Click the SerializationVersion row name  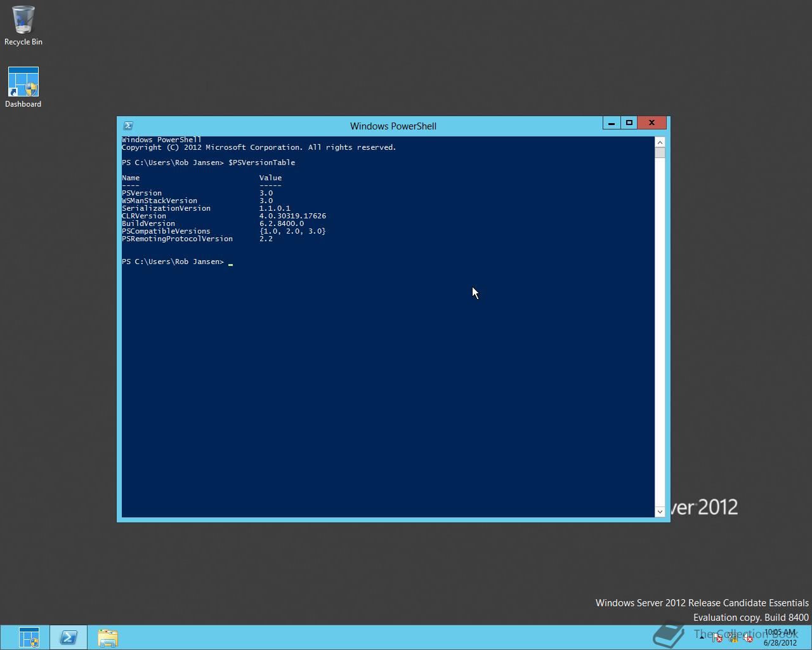166,208
